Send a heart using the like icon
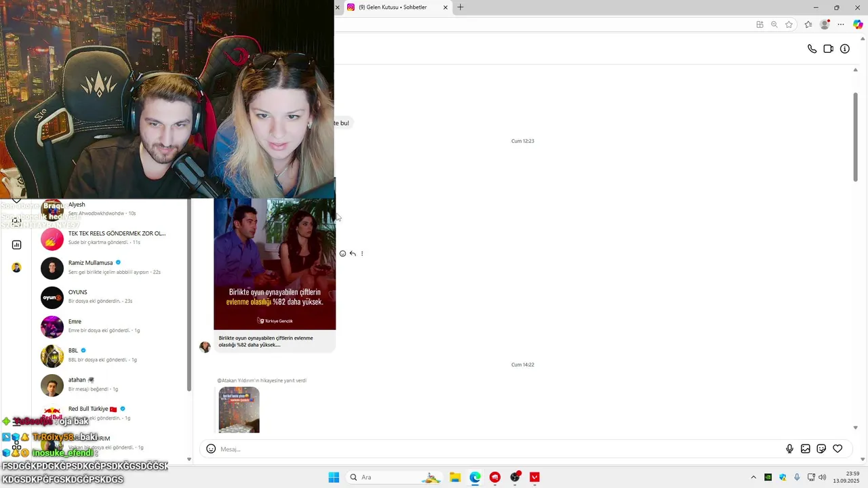The height and width of the screenshot is (488, 868). pyautogui.click(x=837, y=449)
